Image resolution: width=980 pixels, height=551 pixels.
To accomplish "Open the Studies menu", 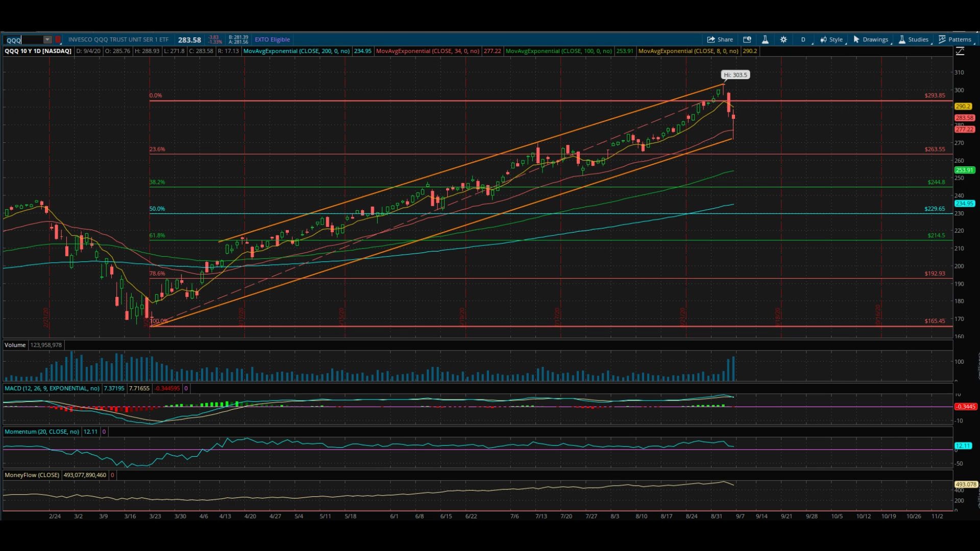I will tap(914, 39).
